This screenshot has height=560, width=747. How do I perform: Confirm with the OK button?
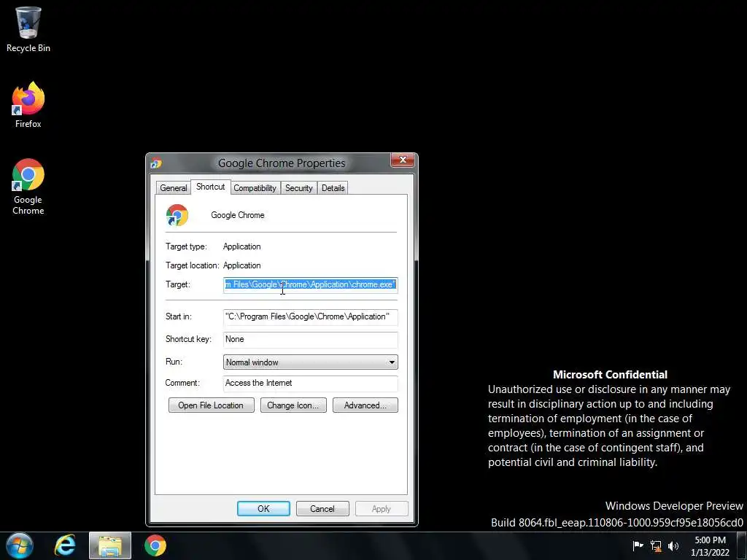point(263,508)
